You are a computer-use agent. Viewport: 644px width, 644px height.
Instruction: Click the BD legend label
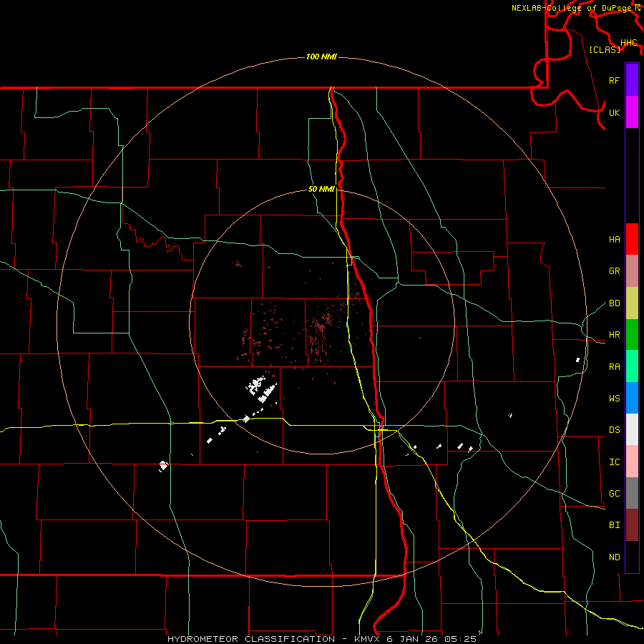(614, 303)
